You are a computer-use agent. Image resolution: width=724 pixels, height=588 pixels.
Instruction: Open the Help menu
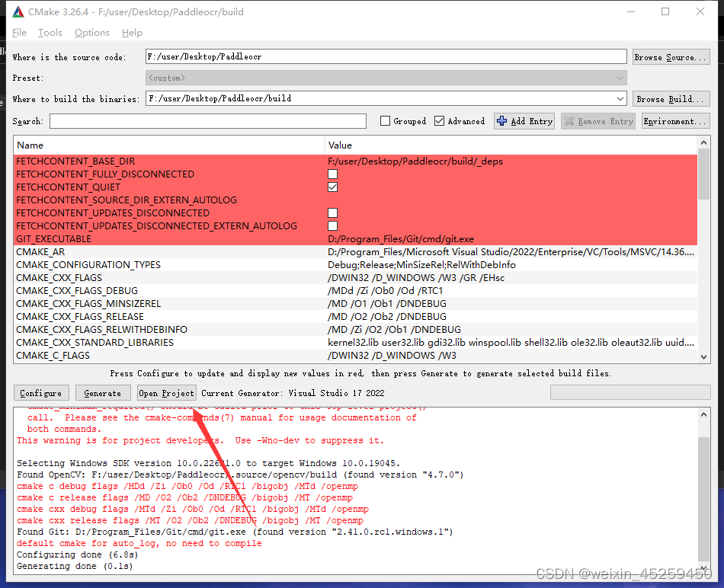click(x=131, y=32)
